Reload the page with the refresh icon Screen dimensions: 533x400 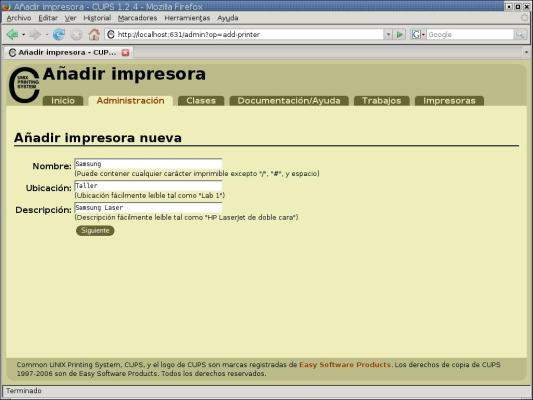click(59, 34)
